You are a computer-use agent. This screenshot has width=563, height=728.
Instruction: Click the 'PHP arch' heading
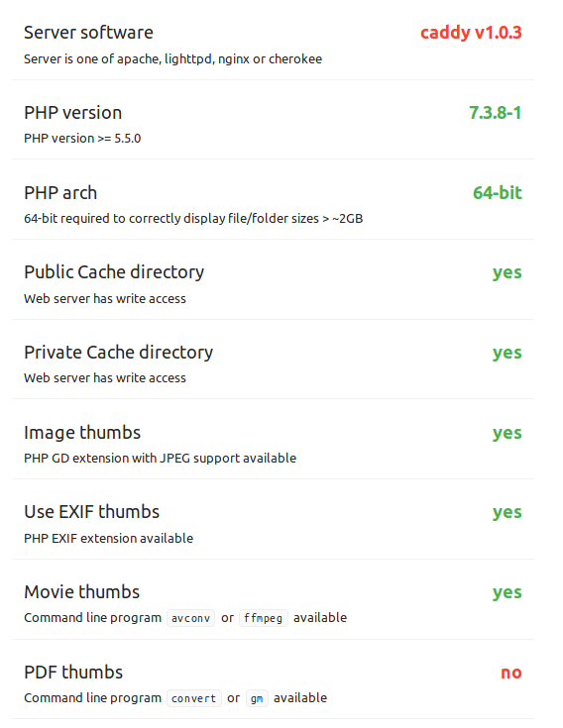pyautogui.click(x=60, y=193)
